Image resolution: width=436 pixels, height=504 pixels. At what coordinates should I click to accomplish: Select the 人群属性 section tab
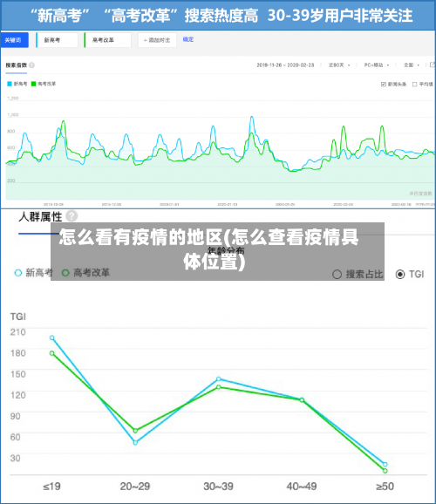[x=40, y=216]
